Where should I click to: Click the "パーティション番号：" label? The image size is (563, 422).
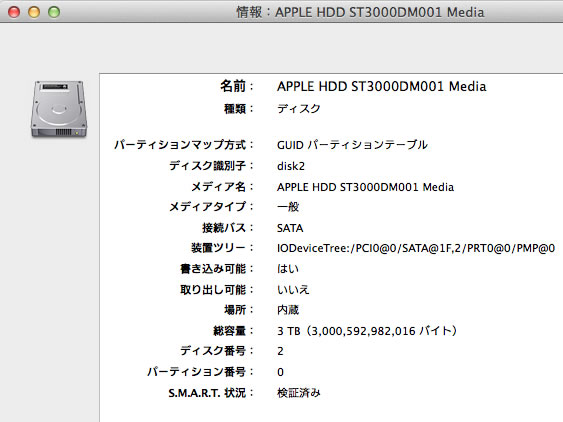click(200, 372)
